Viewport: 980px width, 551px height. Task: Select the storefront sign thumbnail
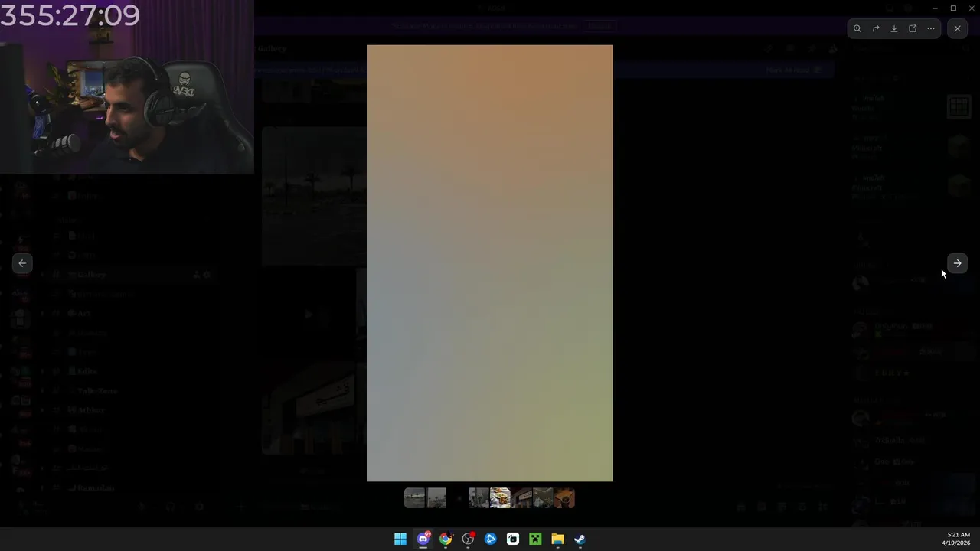point(521,498)
